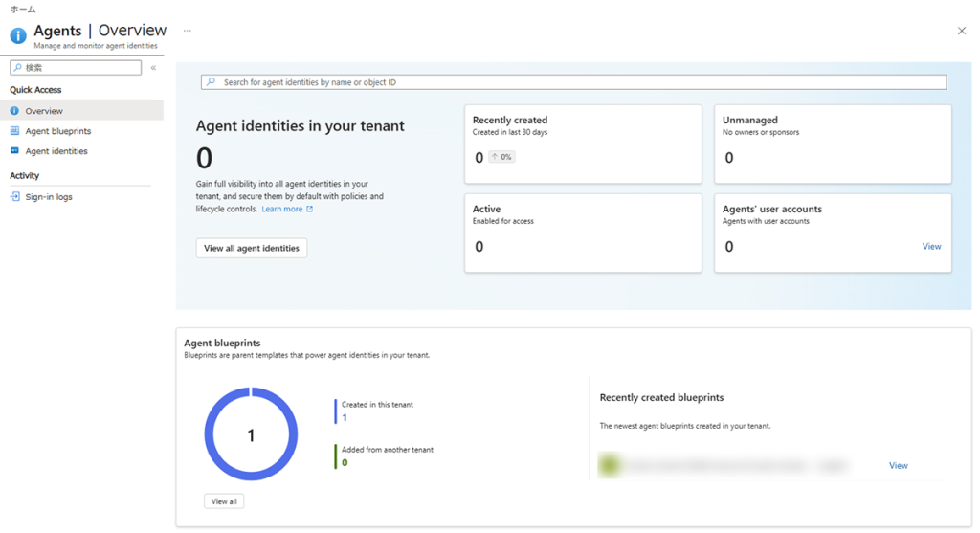980x533 pixels.
Task: Click the Created in this tenant count 1
Action: pos(345,417)
